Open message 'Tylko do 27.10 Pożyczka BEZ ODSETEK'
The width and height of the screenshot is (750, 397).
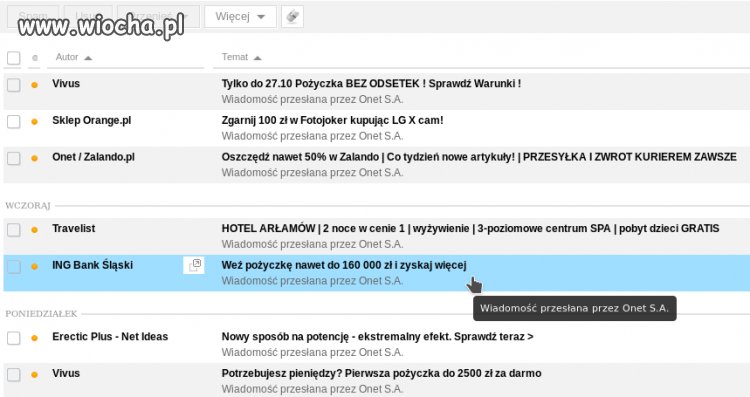371,84
